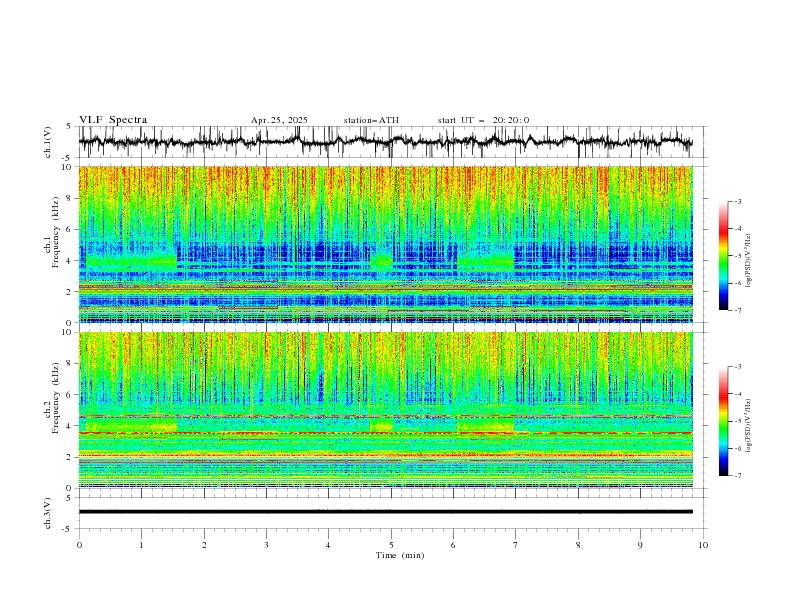The width and height of the screenshot is (792, 612).
Task: Click time axis tick label "10"
Action: coord(703,545)
